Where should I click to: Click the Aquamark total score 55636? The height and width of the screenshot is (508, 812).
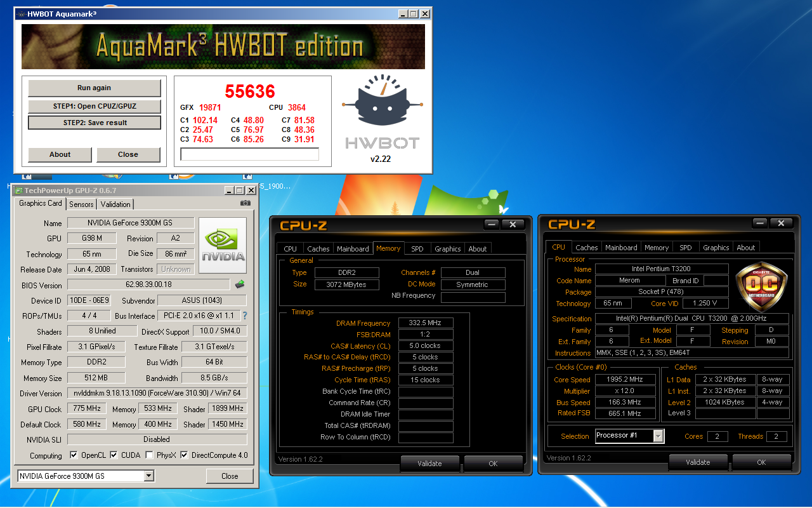[x=250, y=91]
